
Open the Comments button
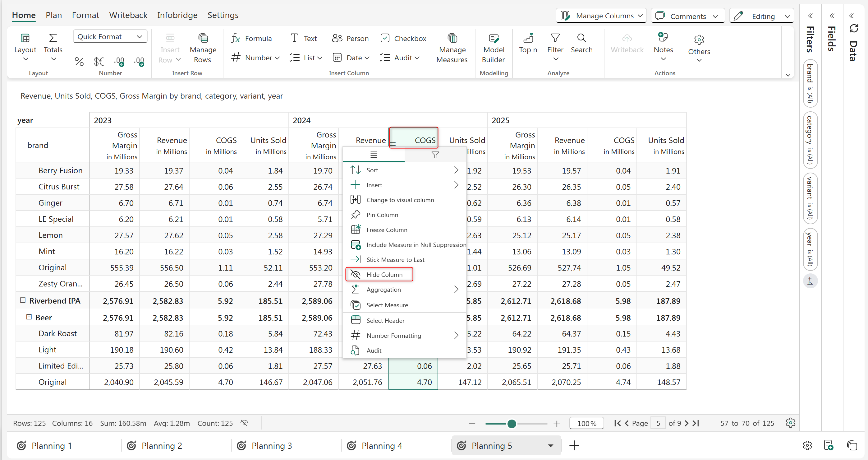pyautogui.click(x=687, y=16)
